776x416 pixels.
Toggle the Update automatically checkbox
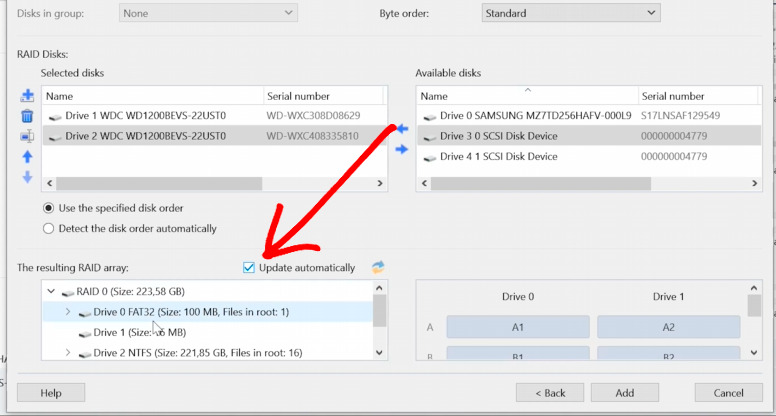tap(248, 268)
